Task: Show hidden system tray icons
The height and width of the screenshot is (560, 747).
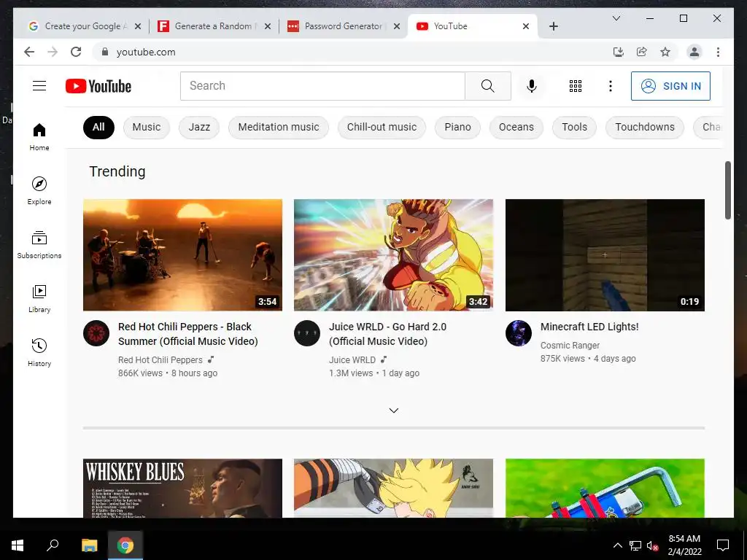Action: click(617, 545)
